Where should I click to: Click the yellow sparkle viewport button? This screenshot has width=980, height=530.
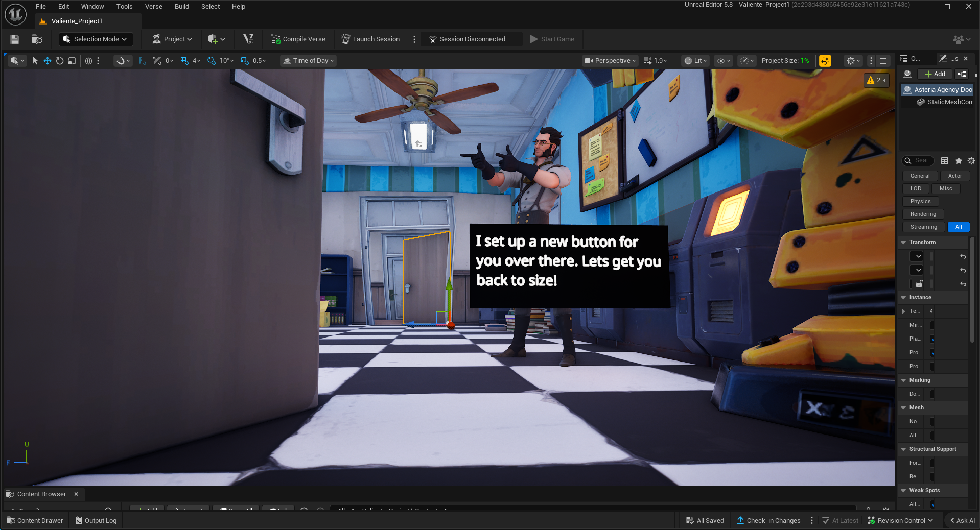825,61
